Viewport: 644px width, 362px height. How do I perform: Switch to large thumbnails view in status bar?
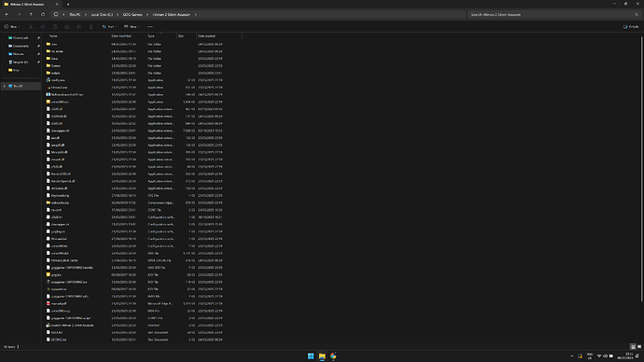(639, 347)
